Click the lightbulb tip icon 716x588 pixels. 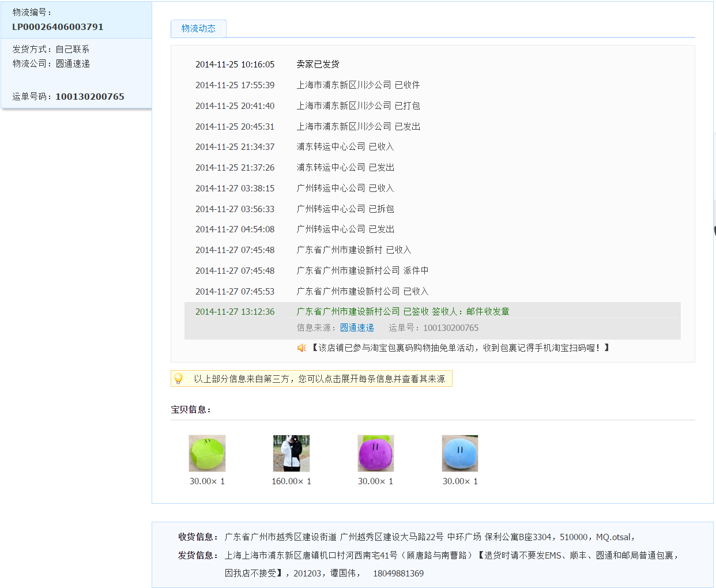[179, 379]
